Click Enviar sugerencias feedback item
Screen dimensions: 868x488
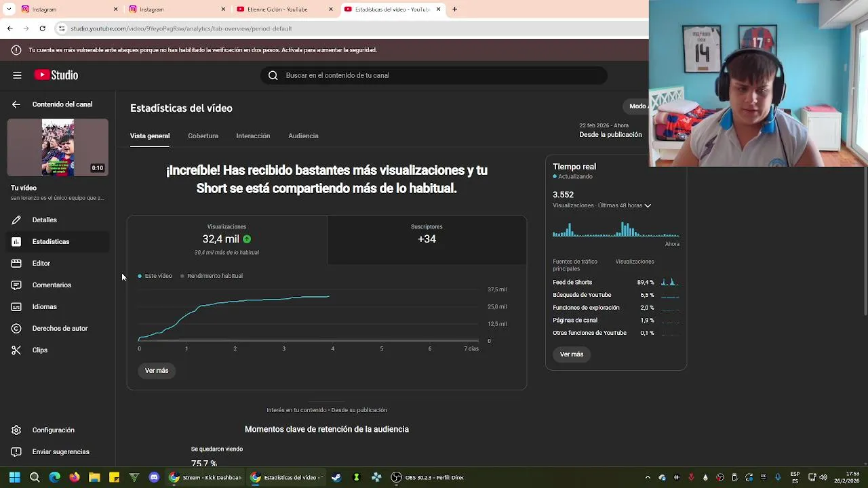pyautogui.click(x=58, y=451)
